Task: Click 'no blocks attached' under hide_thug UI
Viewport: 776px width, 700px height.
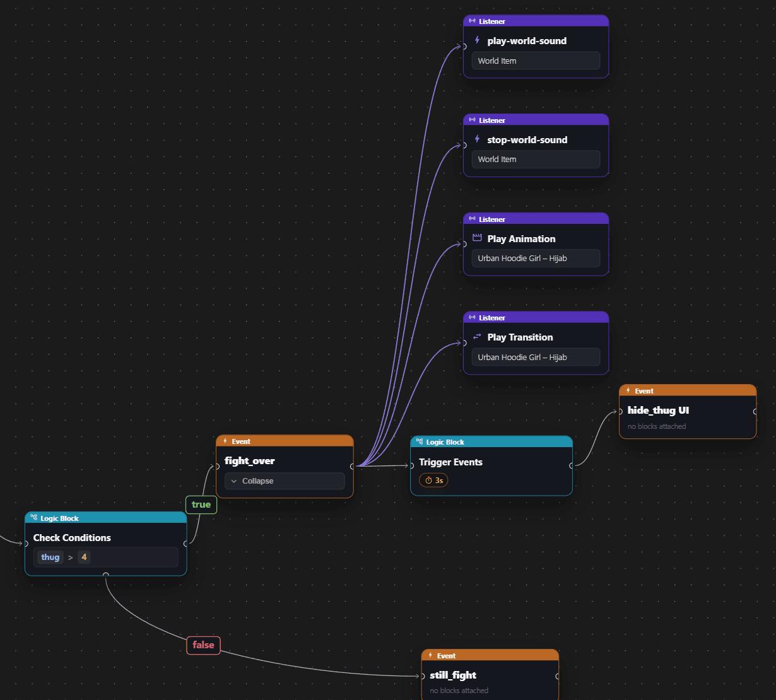Action: coord(657,426)
